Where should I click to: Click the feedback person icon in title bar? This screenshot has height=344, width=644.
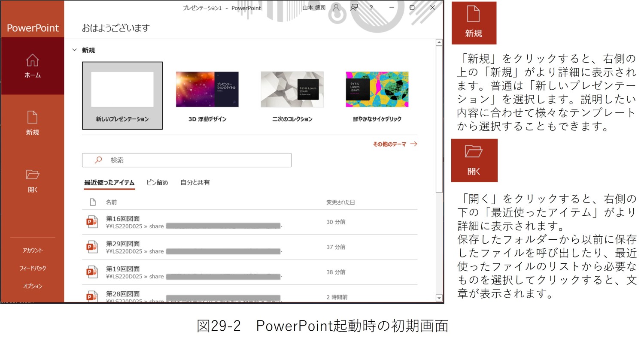(354, 8)
